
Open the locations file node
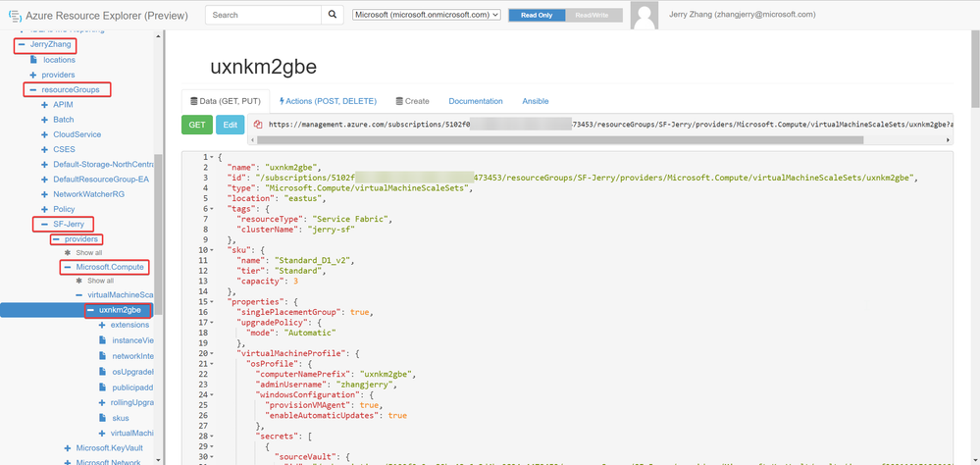33,60
